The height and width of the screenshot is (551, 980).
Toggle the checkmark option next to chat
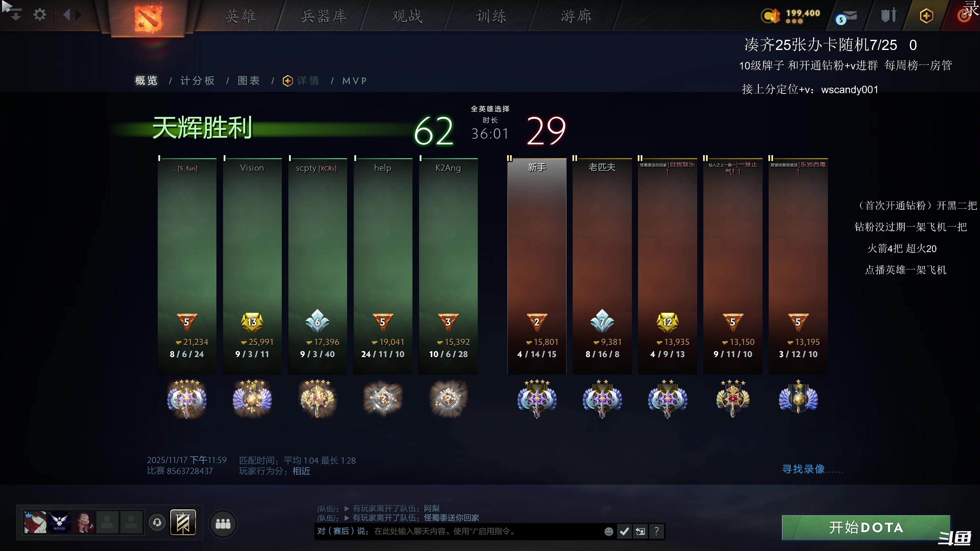click(x=624, y=531)
